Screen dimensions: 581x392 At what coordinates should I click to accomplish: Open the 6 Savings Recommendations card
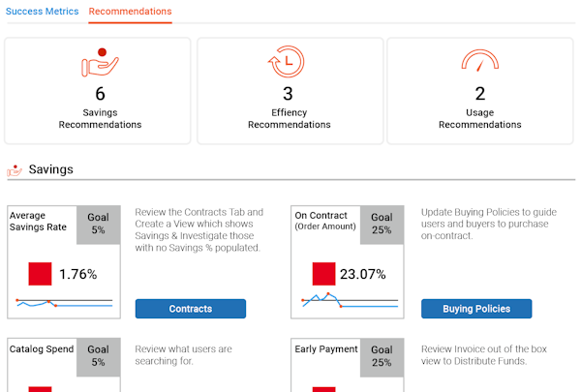(100, 92)
